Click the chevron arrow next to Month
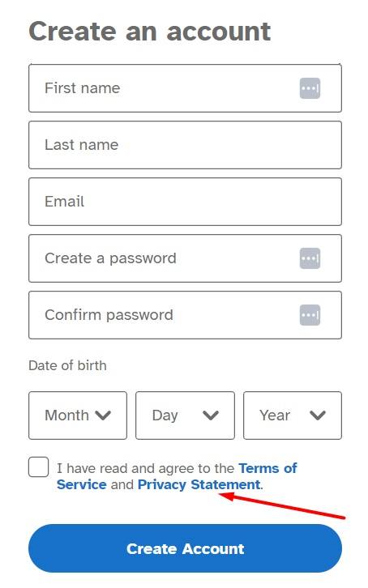368x588 pixels. coord(103,415)
